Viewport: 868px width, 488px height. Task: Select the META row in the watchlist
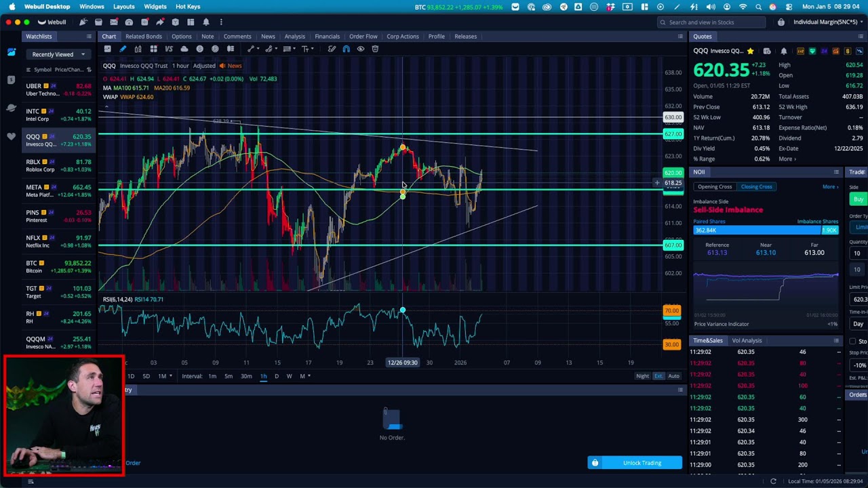click(x=58, y=191)
